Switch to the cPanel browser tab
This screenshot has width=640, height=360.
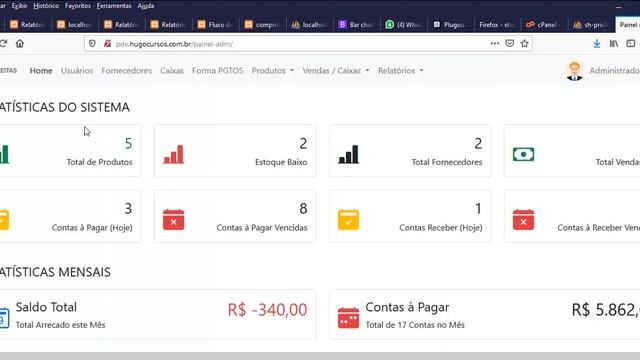[x=543, y=25]
